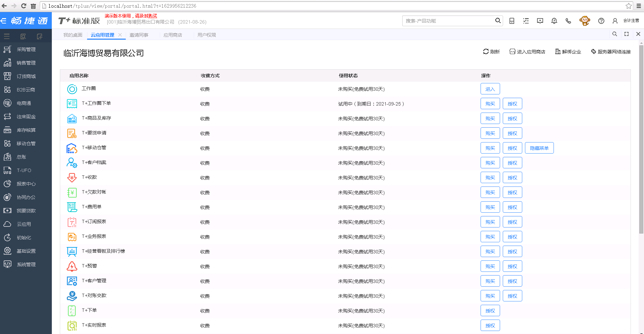Bookmark page with star icon
Image resolution: width=644 pixels, height=334 pixels.
pos(629,6)
